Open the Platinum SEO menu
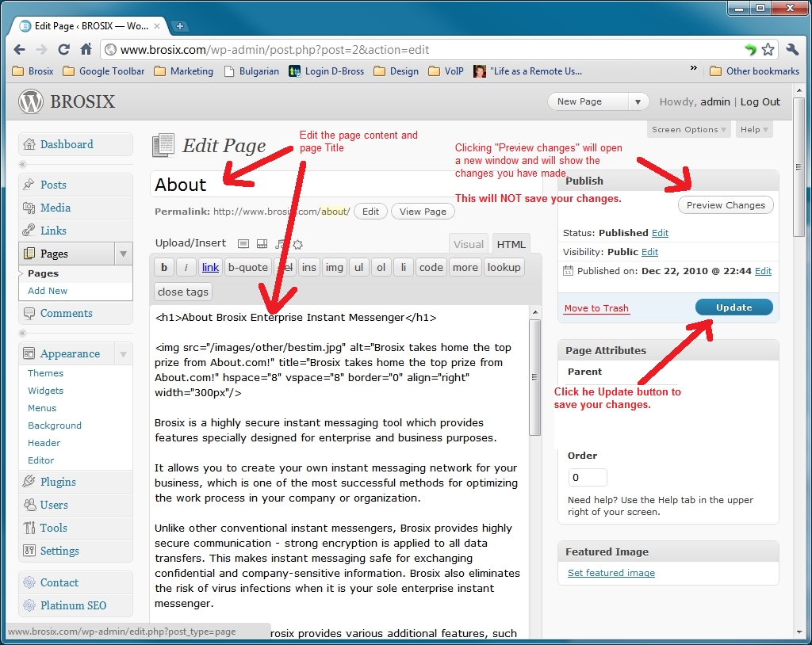Screen dimensions: 812x645 (x=75, y=605)
